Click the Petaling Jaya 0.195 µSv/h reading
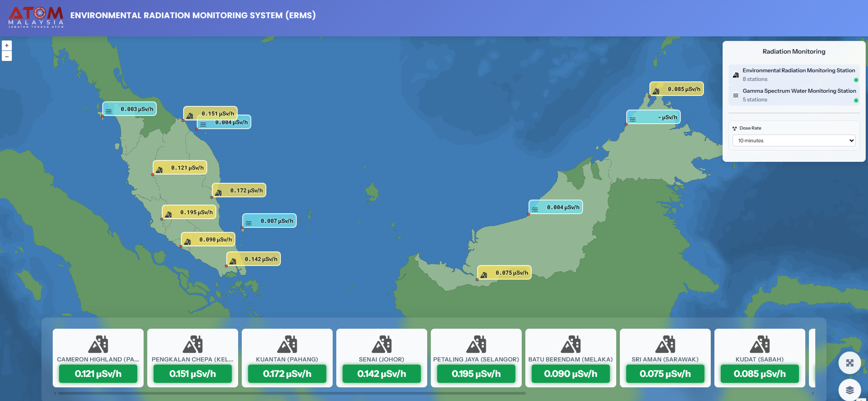 (476, 374)
